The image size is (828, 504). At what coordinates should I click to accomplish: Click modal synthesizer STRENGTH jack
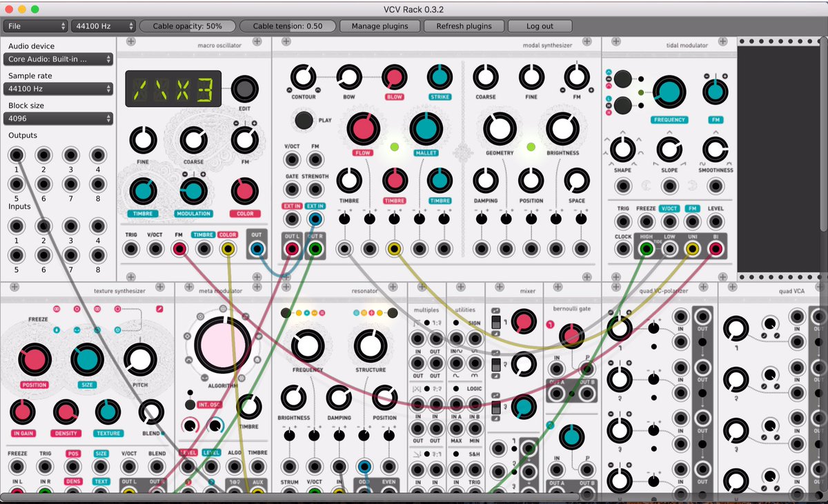tap(315, 190)
